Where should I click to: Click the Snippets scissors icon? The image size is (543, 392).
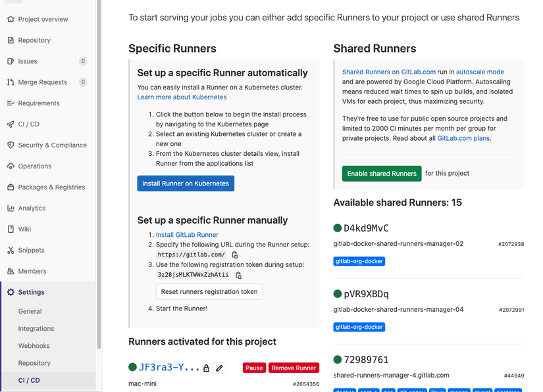pyautogui.click(x=11, y=250)
